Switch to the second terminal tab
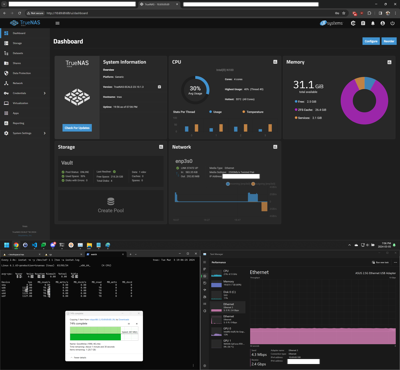 [63, 254]
